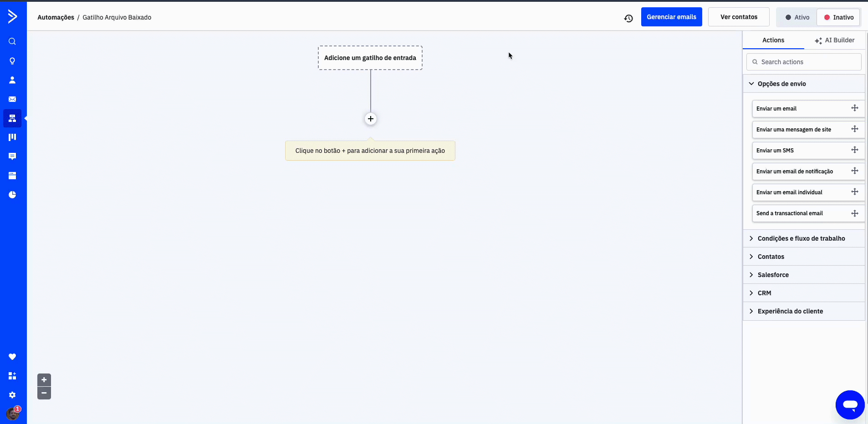Set automation status to Inativo

pyautogui.click(x=838, y=17)
